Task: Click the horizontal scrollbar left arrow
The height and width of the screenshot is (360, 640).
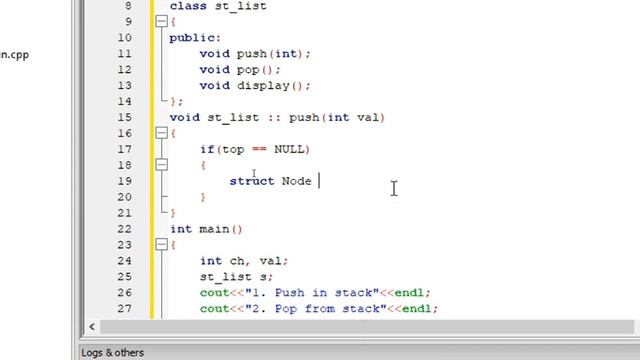Action: point(92,327)
